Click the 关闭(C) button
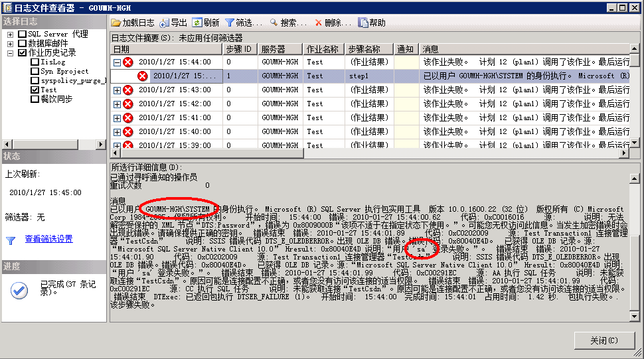 coord(604,340)
